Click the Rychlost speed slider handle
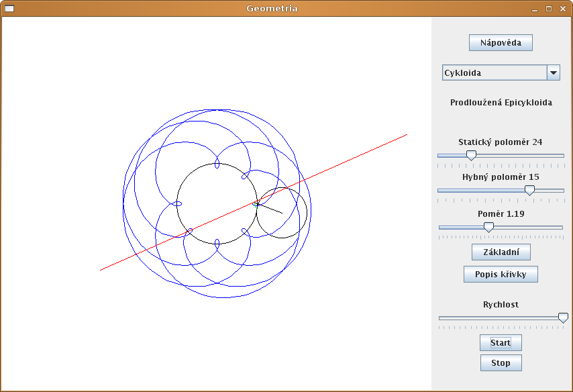Image resolution: width=573 pixels, height=392 pixels. click(563, 317)
